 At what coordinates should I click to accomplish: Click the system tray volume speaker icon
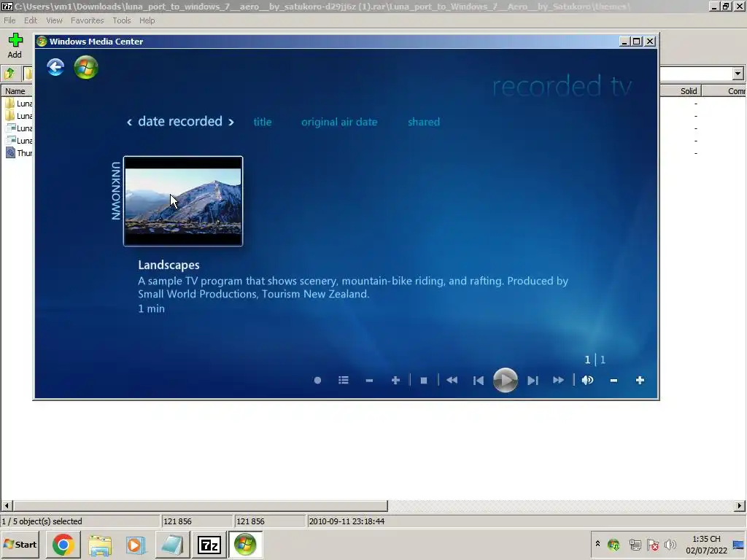pyautogui.click(x=670, y=544)
